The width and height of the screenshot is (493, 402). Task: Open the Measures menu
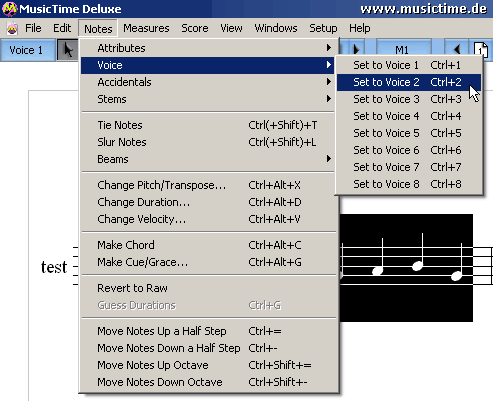146,28
